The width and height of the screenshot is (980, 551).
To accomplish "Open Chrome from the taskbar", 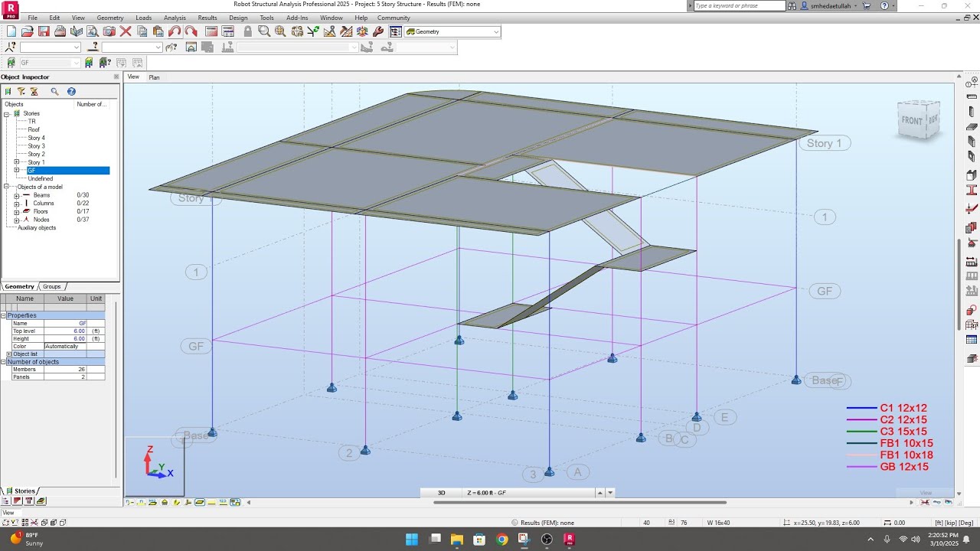I will [x=501, y=539].
